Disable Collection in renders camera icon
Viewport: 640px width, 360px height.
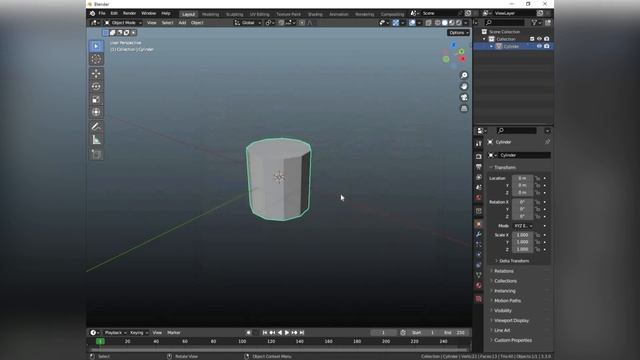(547, 39)
